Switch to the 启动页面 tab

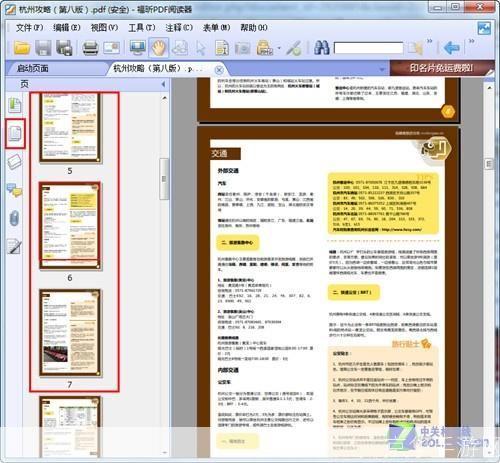pyautogui.click(x=33, y=69)
